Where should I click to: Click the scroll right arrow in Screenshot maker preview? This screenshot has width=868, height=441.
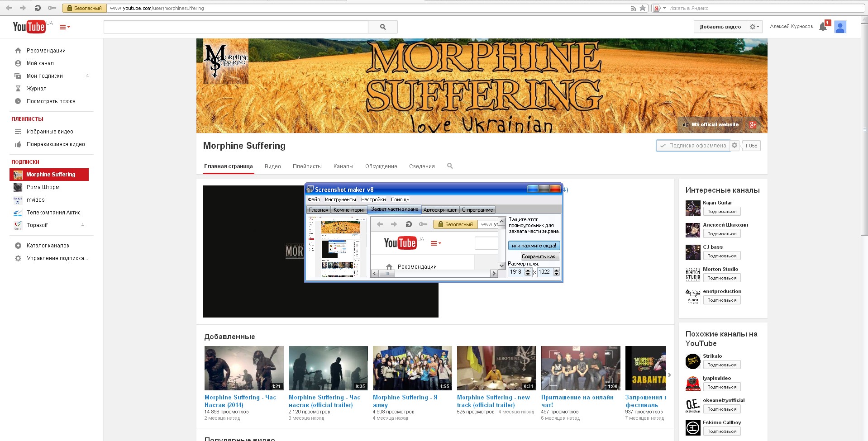[x=494, y=273]
